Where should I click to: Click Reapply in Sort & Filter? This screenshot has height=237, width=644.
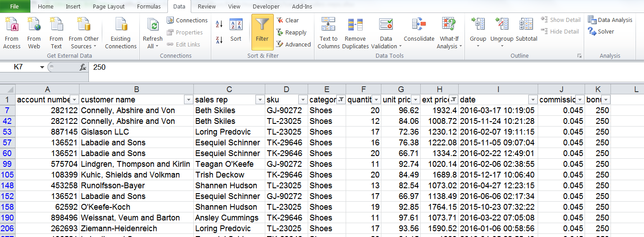[x=291, y=32]
